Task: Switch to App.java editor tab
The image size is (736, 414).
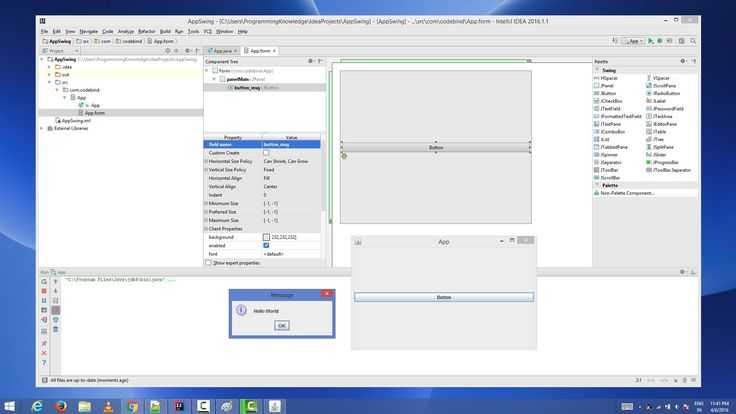Action: point(222,51)
